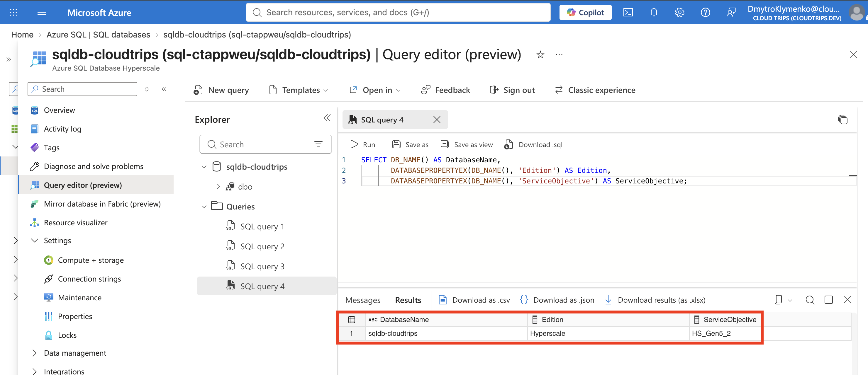
Task: Close the SQL query 4 tab
Action: click(437, 120)
